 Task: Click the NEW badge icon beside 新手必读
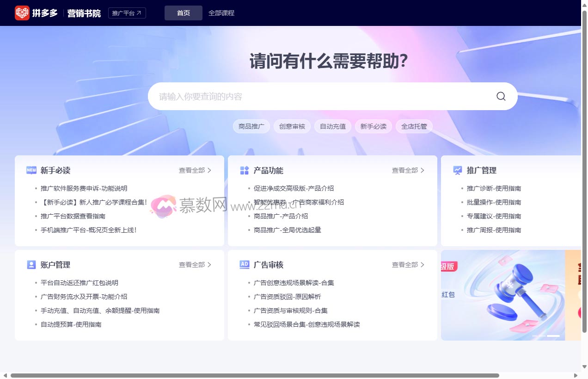tap(31, 170)
